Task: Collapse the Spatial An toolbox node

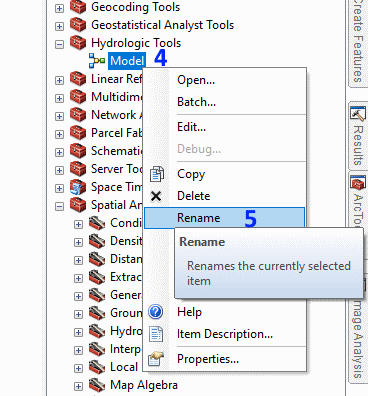Action: tap(59, 206)
